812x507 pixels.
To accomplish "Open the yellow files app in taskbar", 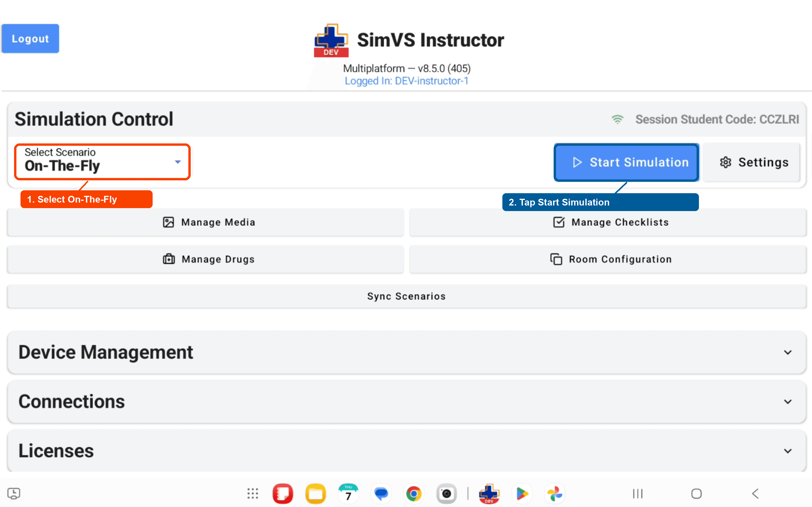I will pyautogui.click(x=315, y=494).
